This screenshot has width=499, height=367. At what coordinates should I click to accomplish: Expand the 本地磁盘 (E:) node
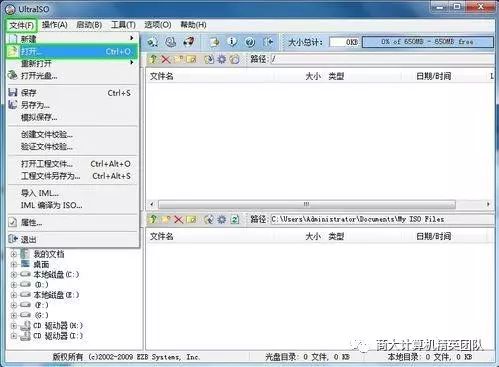point(14,295)
